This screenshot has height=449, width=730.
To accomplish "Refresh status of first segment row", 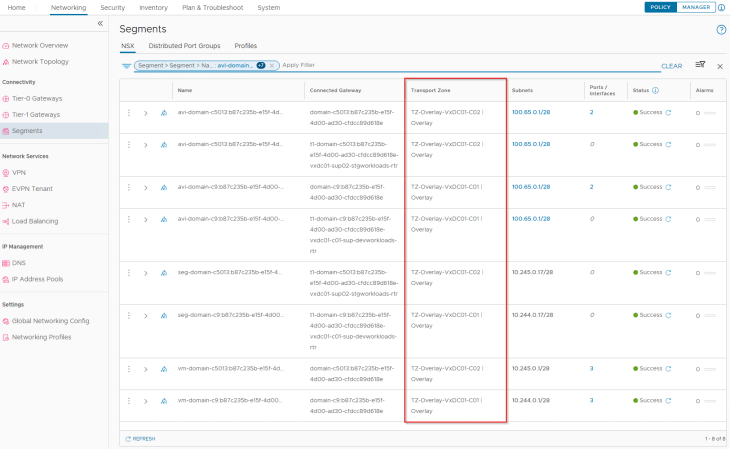I will [x=668, y=113].
